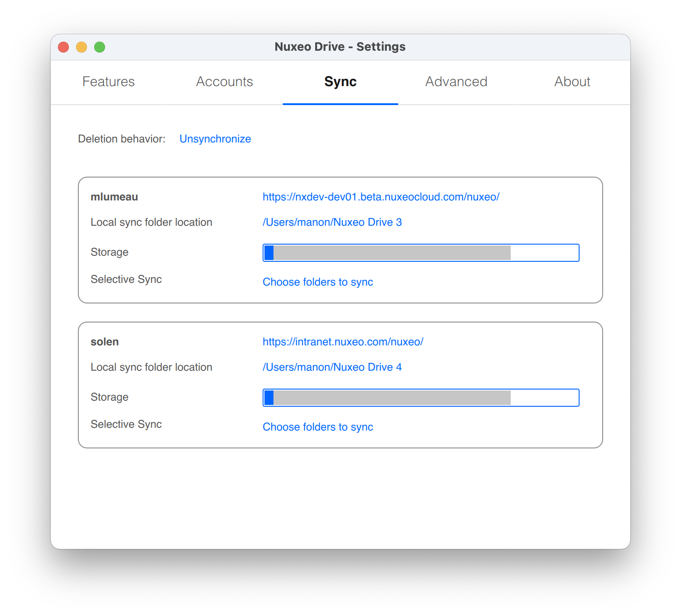The height and width of the screenshot is (616, 681).
Task: Click the Deletion behavior label
Action: (122, 139)
